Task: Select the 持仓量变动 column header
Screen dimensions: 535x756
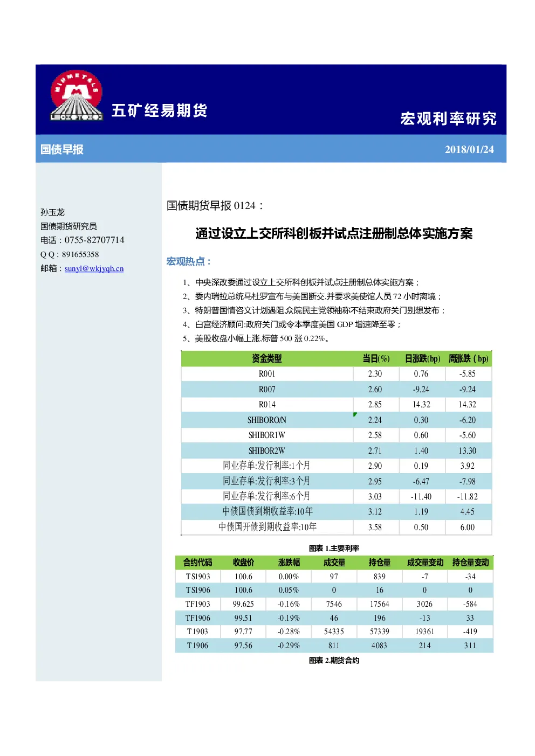Action: (x=470, y=563)
